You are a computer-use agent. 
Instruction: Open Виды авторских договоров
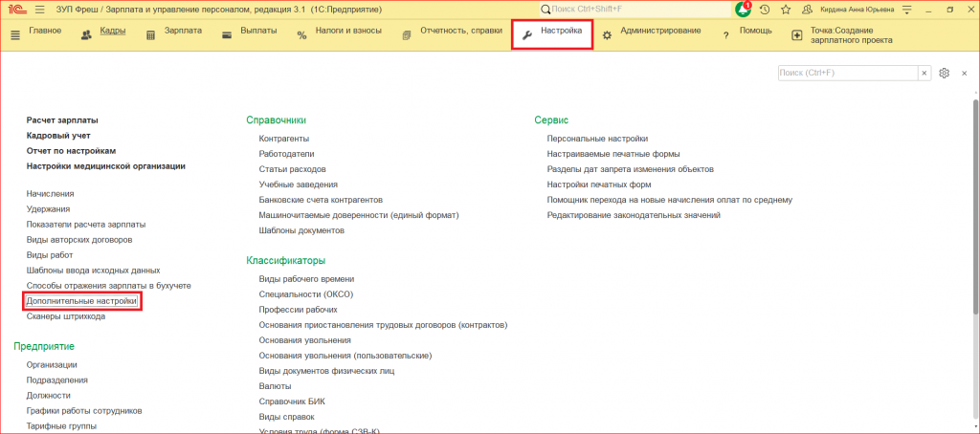pos(78,240)
